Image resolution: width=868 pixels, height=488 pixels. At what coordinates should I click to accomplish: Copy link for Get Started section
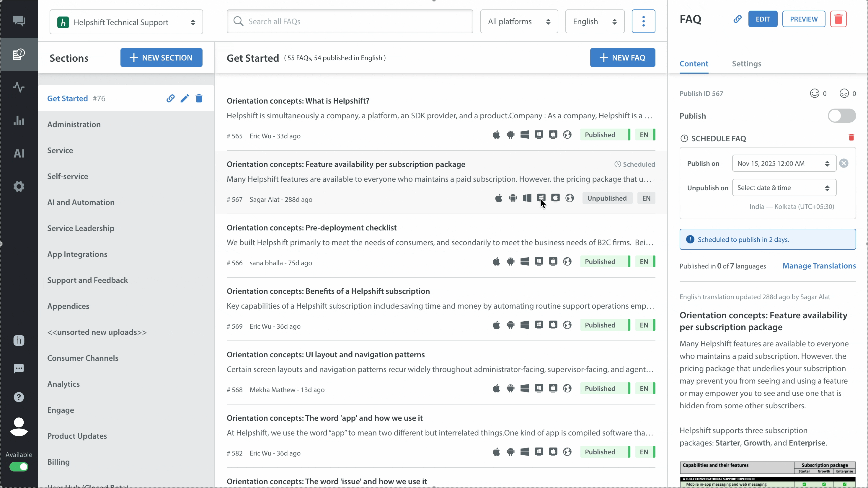171,98
